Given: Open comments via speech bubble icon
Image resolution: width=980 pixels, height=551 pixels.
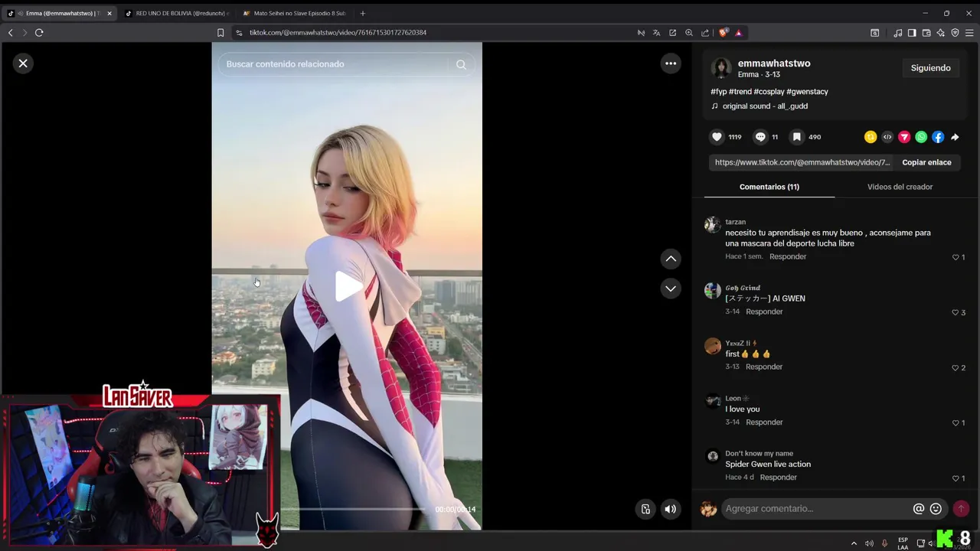Looking at the screenshot, I should point(760,137).
